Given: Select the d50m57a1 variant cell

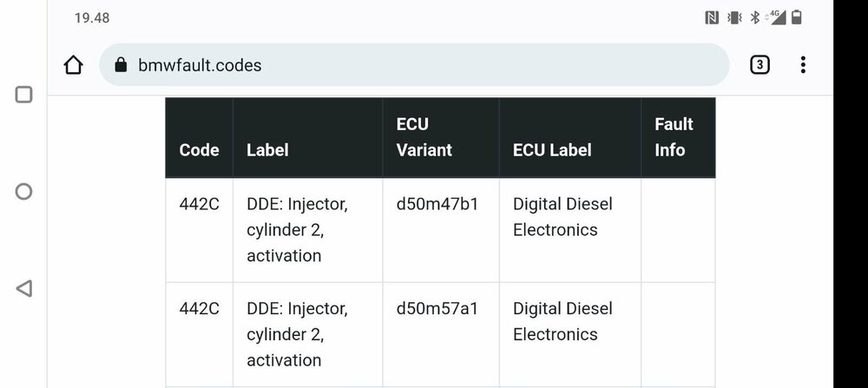Looking at the screenshot, I should (437, 308).
